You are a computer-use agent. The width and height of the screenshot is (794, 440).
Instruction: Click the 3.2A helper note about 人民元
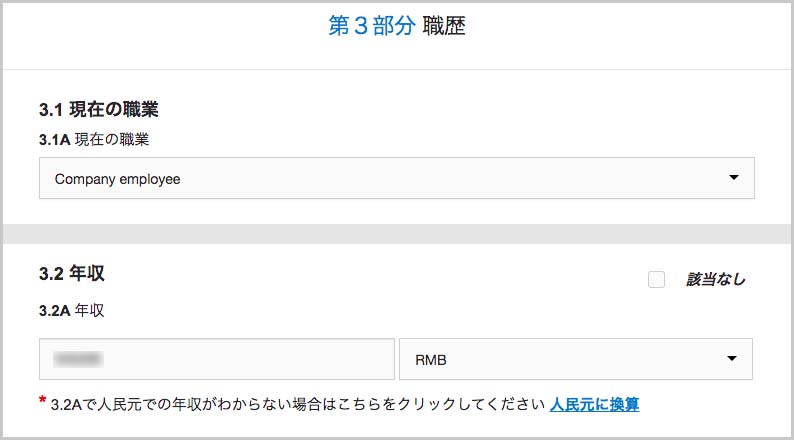coord(297,405)
